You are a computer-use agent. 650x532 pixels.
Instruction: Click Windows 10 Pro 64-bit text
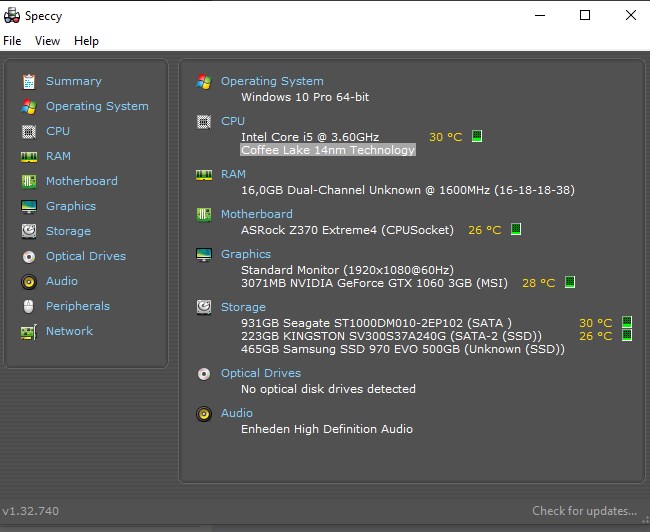305,97
